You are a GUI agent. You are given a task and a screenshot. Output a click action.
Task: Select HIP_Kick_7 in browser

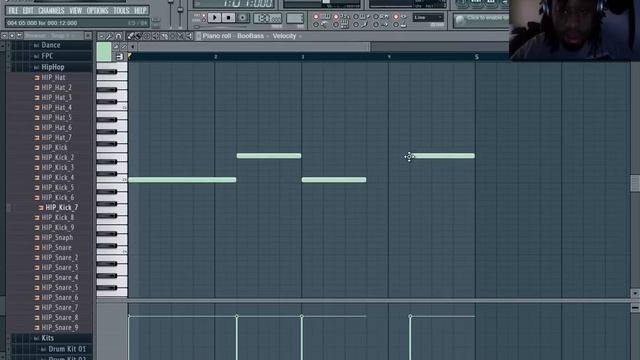[x=61, y=207]
